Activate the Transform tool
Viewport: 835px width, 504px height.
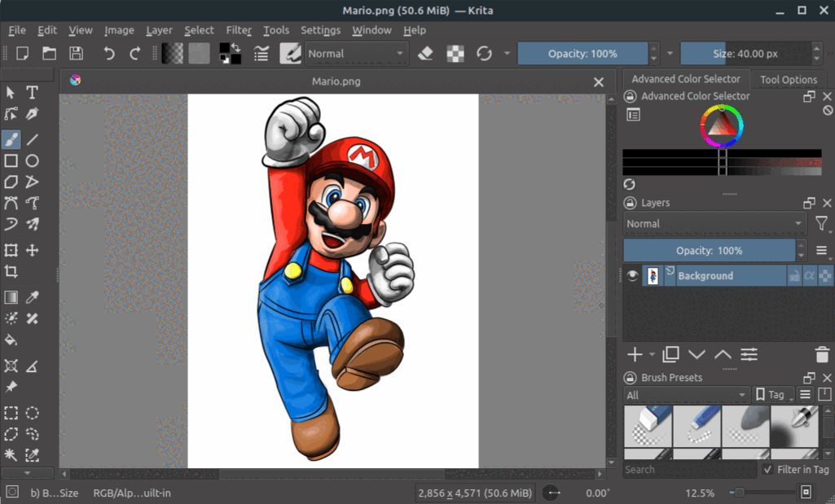(x=11, y=250)
